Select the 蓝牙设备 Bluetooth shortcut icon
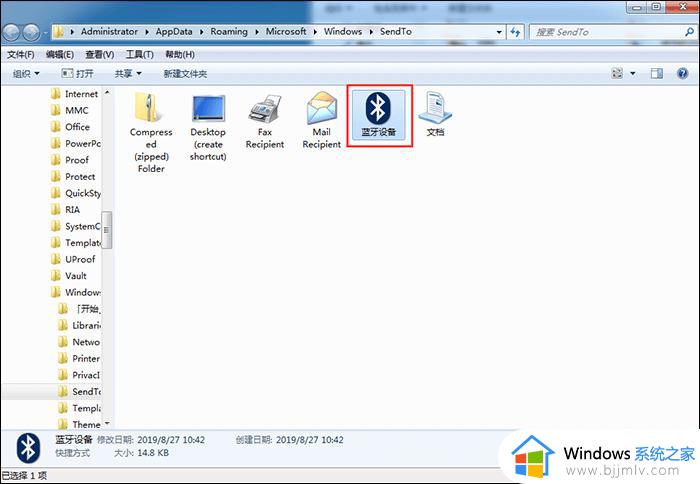This screenshot has width=700, height=484. click(x=379, y=114)
